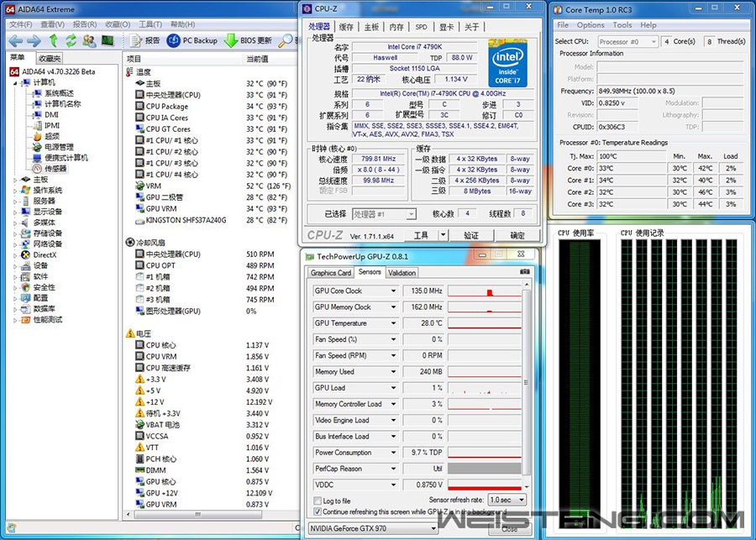Click the GPU Core Clock history graph
Screen dimensions: 756x540
tap(485, 291)
